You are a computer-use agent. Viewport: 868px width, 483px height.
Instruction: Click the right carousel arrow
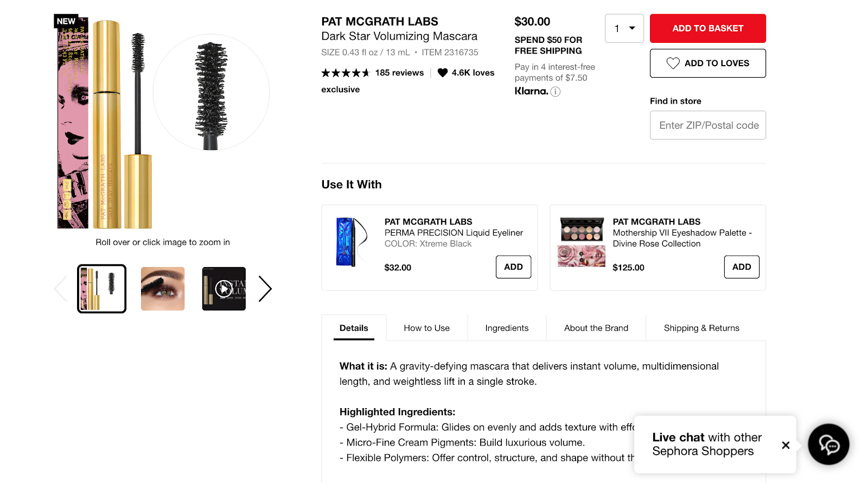click(265, 288)
